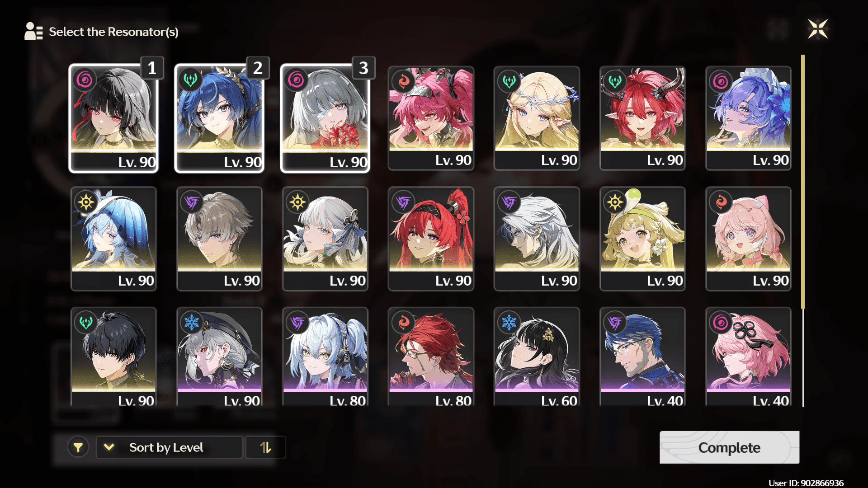Deselect resonator numbered 1
The image size is (868, 488).
113,118
